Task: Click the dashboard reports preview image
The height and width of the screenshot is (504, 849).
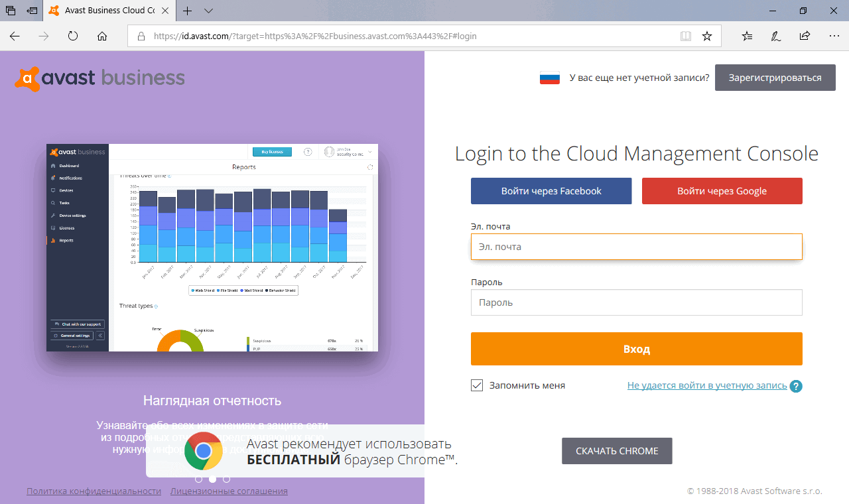Action: tap(212, 248)
